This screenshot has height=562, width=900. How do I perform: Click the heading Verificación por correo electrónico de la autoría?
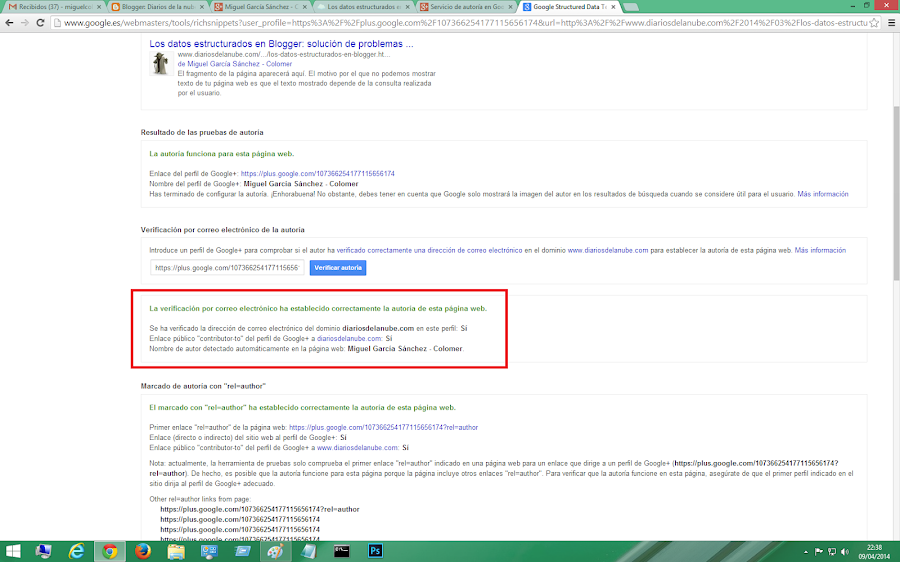(223, 230)
